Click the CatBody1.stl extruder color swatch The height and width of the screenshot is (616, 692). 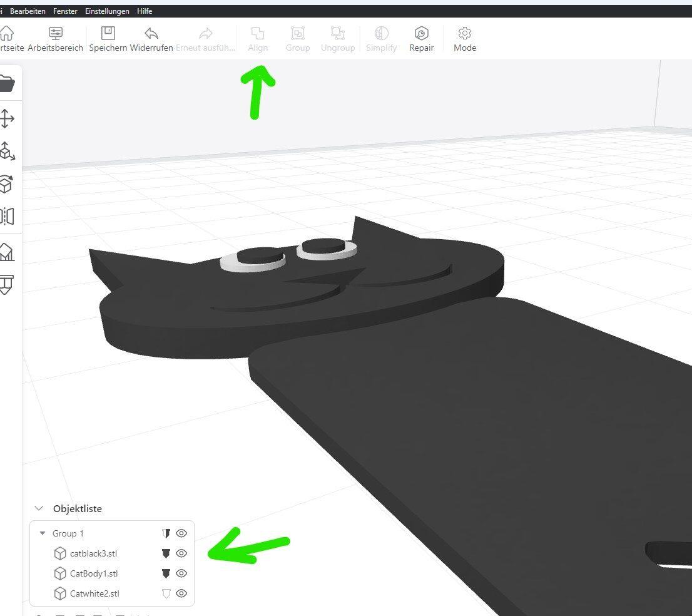(x=166, y=573)
